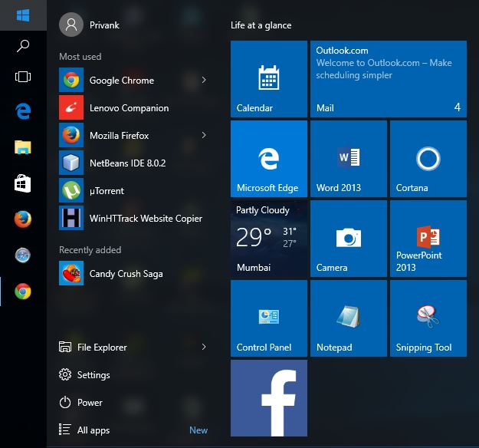The height and width of the screenshot is (448, 479).
Task: Launch Chrome from the taskbar
Action: (x=23, y=292)
